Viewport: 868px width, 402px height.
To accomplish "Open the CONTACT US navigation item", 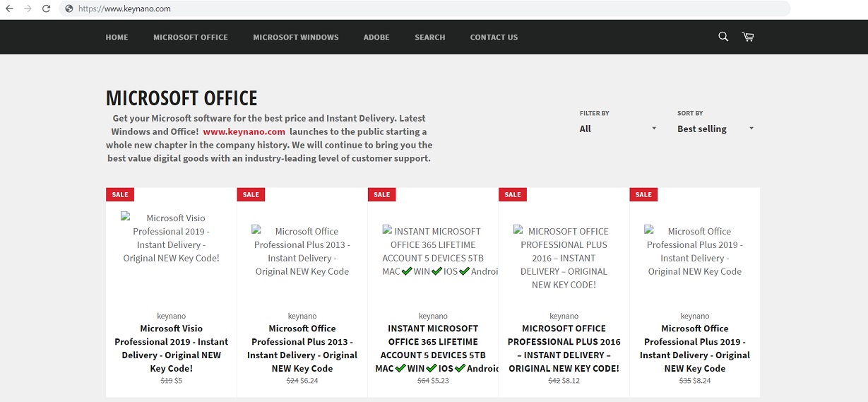I will [494, 37].
